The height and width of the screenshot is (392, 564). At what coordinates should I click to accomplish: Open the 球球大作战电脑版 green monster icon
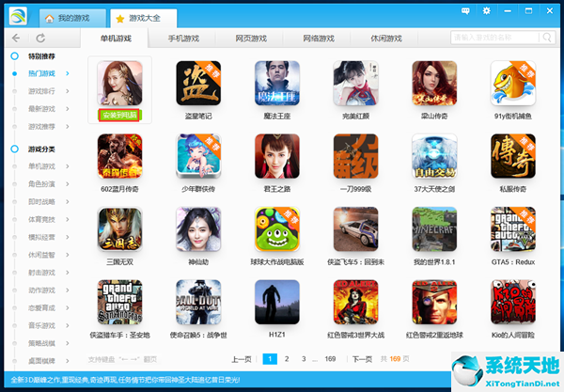(277, 229)
